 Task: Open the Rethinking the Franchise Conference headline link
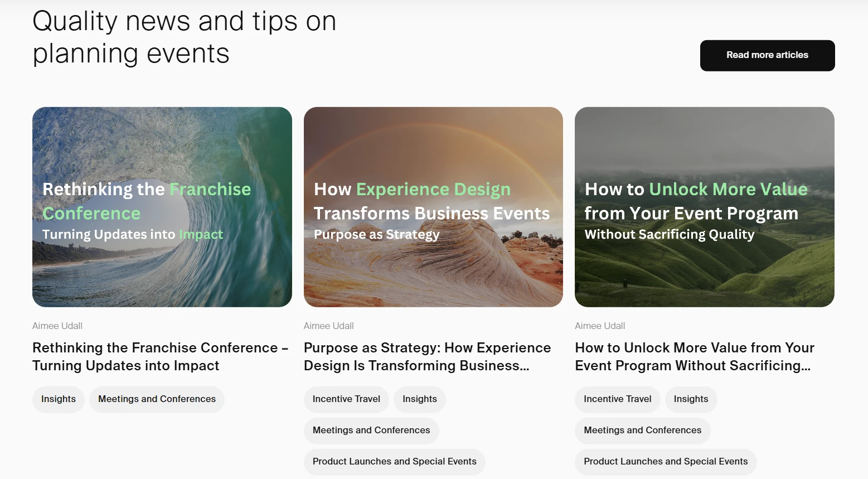(160, 356)
